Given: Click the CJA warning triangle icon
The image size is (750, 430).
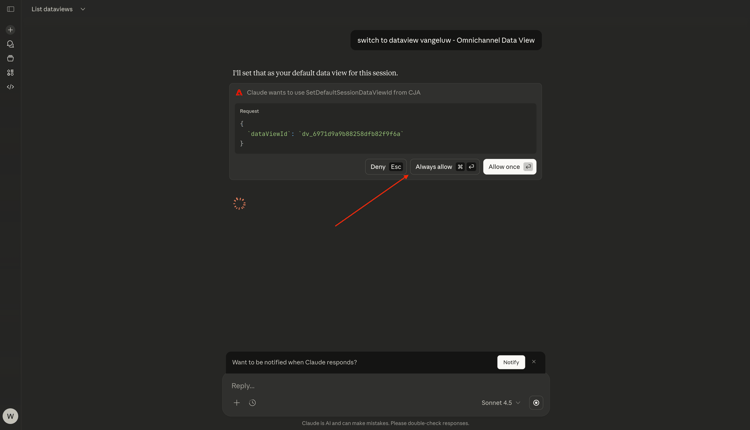Looking at the screenshot, I should click(x=239, y=93).
